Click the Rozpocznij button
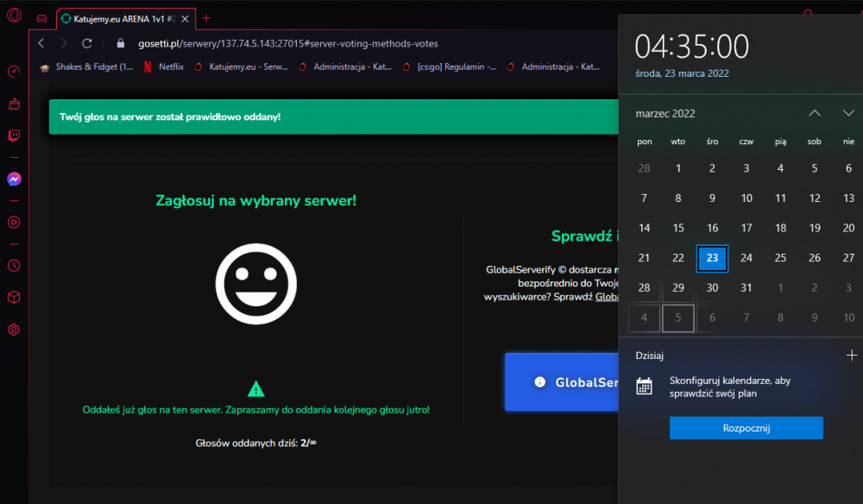The width and height of the screenshot is (863, 504). (746, 428)
